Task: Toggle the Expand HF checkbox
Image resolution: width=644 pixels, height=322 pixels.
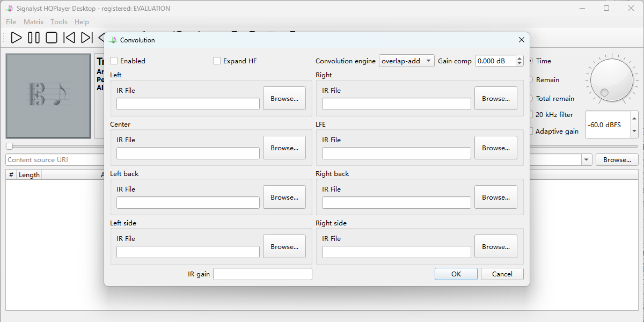Action: (217, 61)
